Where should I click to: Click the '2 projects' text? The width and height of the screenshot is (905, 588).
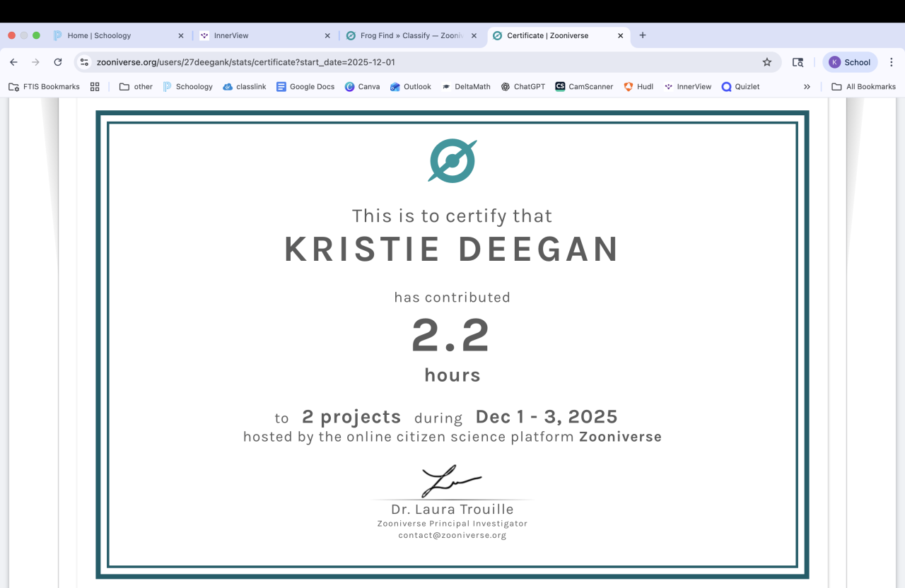pos(351,417)
